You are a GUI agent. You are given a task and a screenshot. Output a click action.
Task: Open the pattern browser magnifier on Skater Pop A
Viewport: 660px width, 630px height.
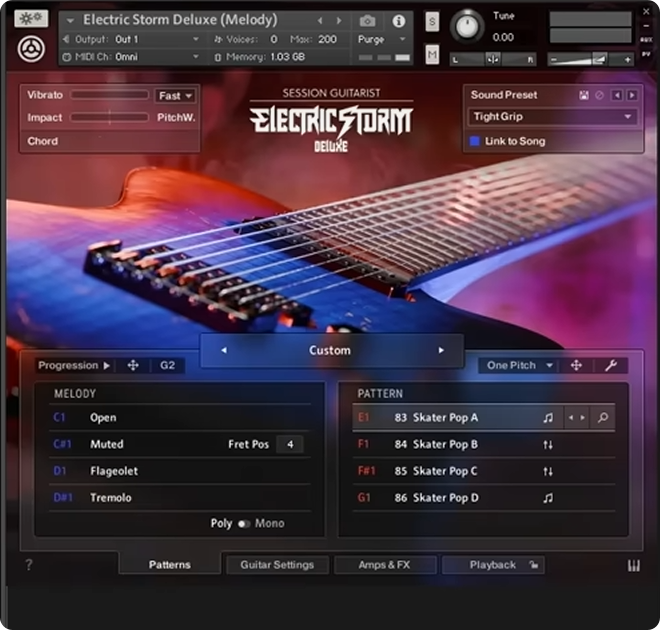coord(602,417)
